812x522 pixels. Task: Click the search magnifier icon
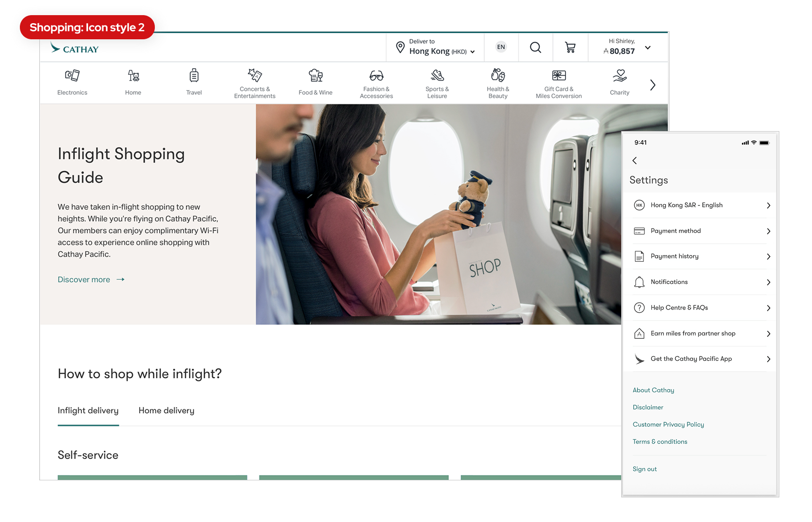click(x=535, y=47)
